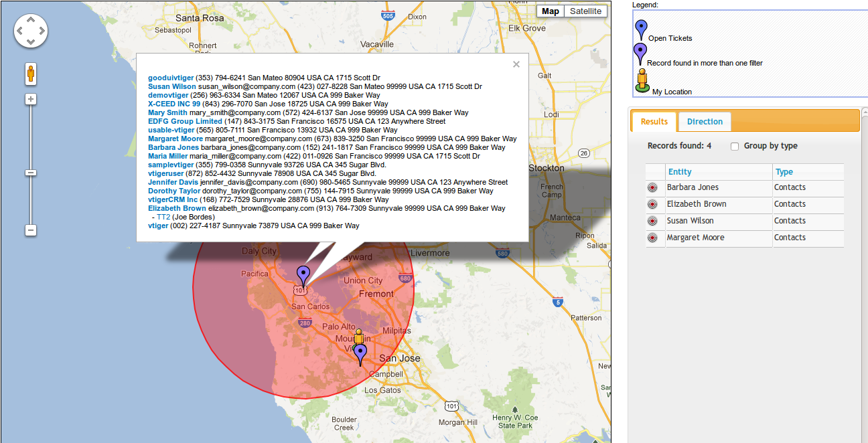Click the purple marker with the open popup
The image size is (868, 443).
tap(303, 275)
